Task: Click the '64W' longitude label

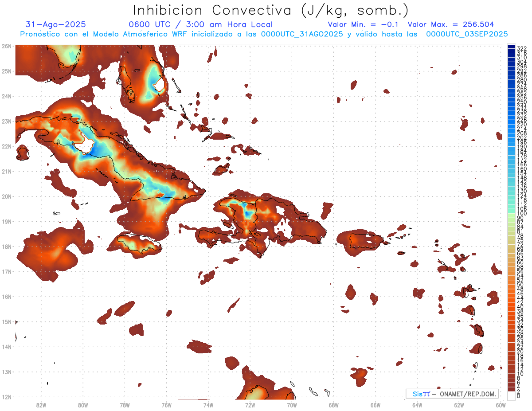Action: pyautogui.click(x=417, y=404)
